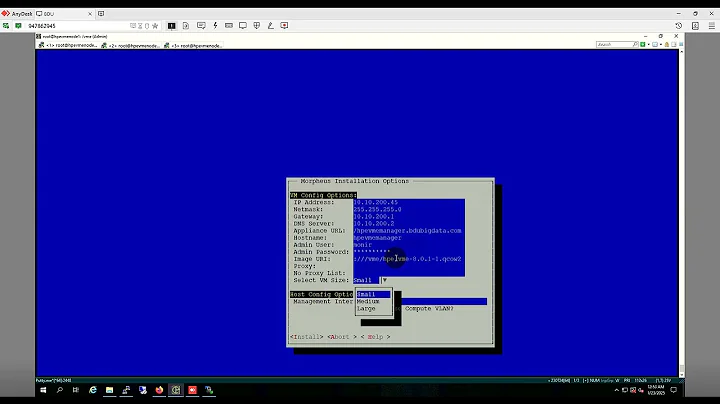
Task: Add address to favorites star
Action: point(155,26)
